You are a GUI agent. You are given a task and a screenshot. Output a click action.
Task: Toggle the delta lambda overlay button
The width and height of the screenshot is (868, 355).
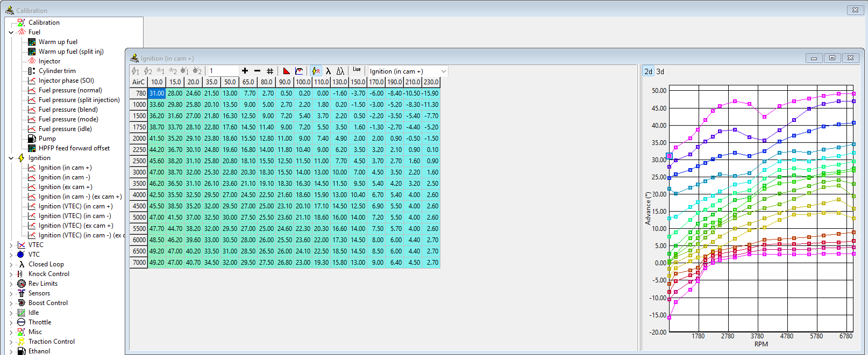[340, 71]
